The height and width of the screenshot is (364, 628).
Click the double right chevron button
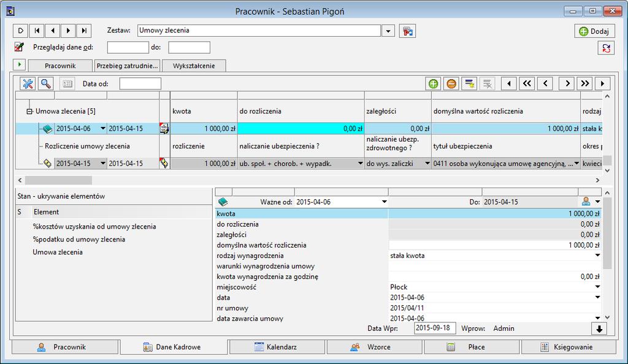(x=584, y=83)
